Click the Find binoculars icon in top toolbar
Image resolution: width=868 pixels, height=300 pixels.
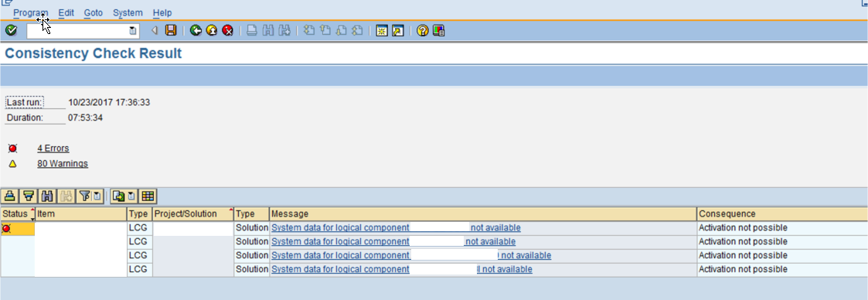tap(268, 31)
